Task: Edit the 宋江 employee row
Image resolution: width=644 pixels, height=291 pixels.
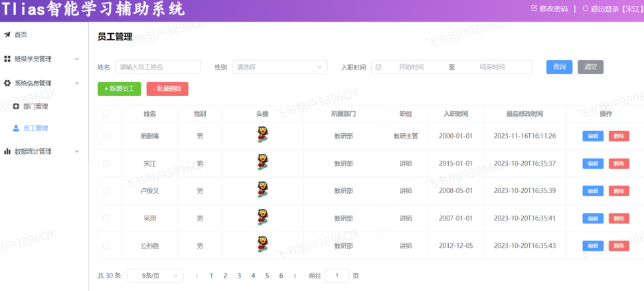Action: (x=593, y=164)
